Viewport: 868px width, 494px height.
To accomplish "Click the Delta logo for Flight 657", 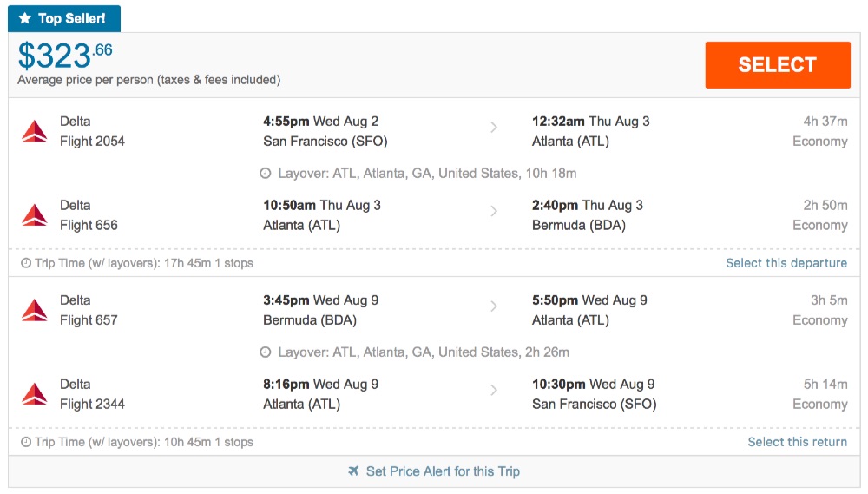I will pos(35,310).
